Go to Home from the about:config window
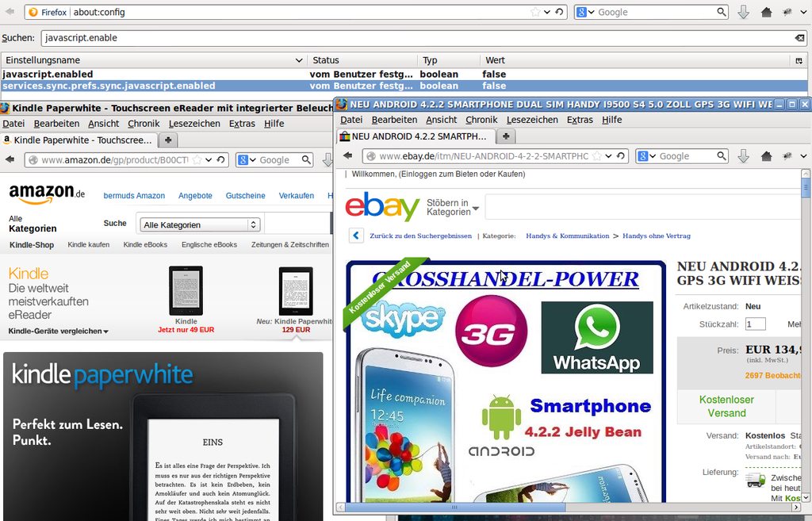 pyautogui.click(x=767, y=12)
